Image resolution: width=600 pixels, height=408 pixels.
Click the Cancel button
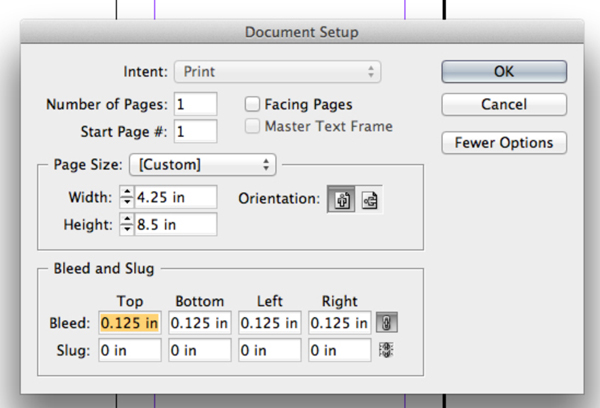click(x=504, y=104)
